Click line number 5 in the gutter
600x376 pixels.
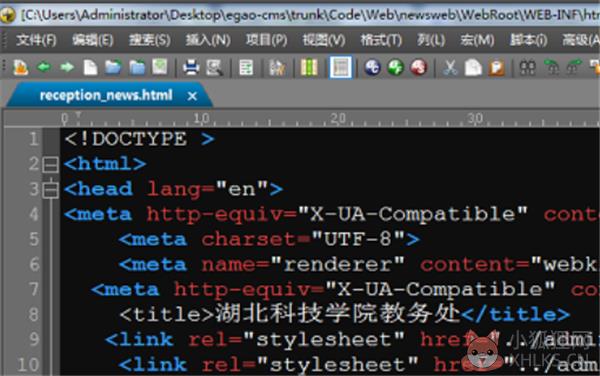point(34,239)
